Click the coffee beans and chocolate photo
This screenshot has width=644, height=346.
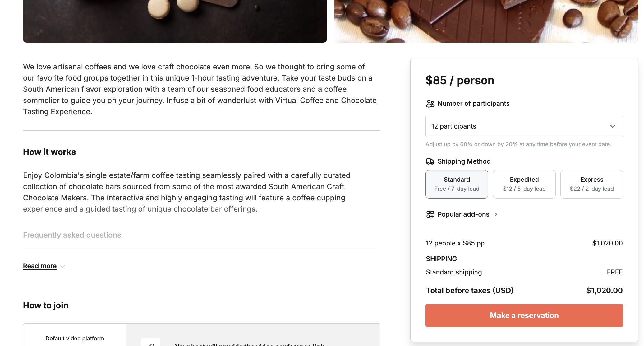coord(486,21)
